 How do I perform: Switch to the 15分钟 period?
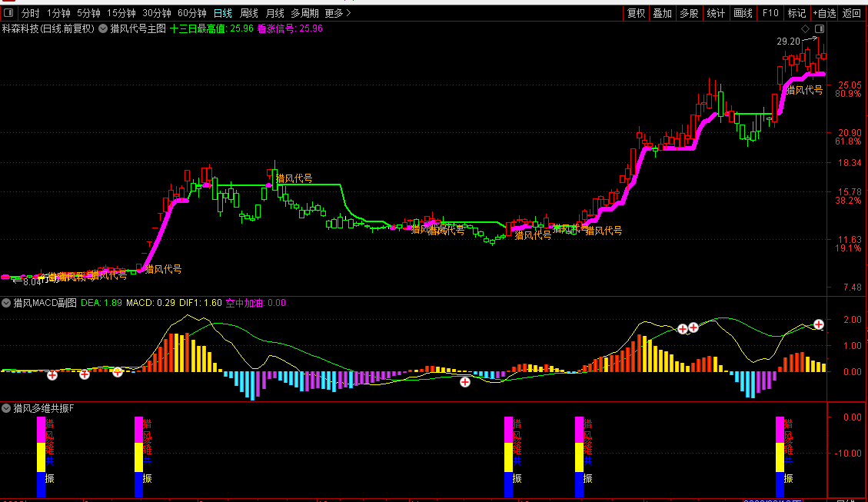click(x=121, y=13)
